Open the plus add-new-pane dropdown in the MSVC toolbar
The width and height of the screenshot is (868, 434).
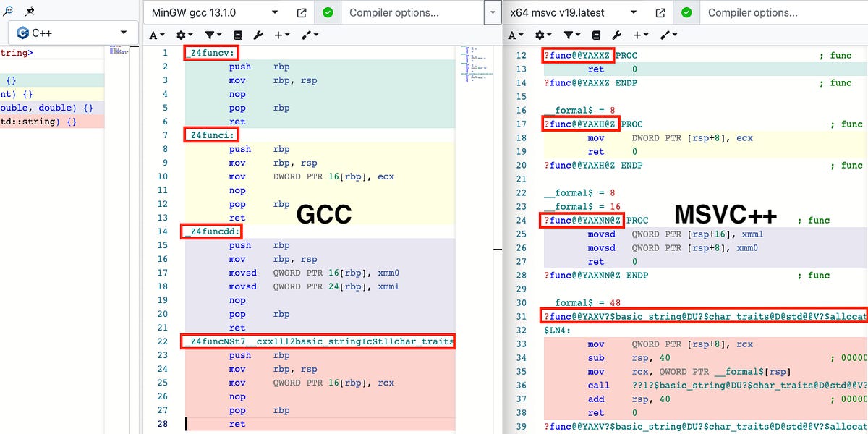coord(639,35)
